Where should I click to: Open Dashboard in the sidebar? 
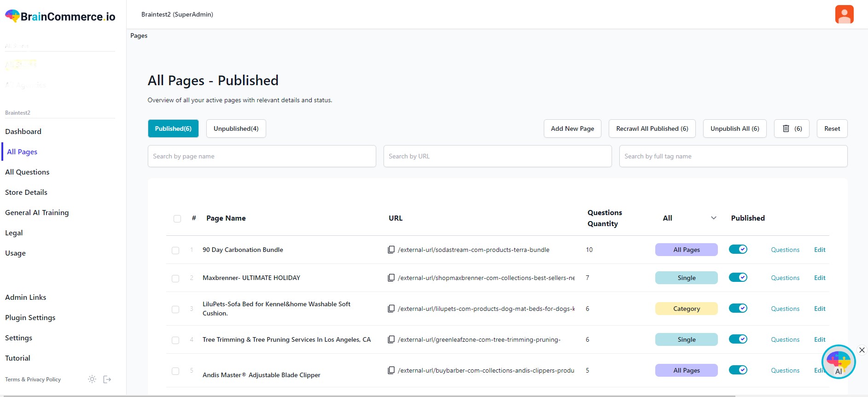click(x=23, y=131)
